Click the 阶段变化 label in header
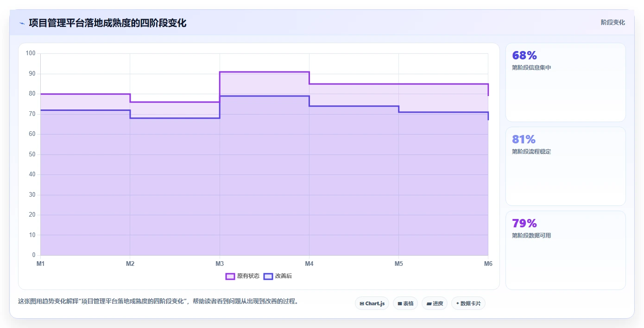This screenshot has height=328, width=644. point(613,22)
